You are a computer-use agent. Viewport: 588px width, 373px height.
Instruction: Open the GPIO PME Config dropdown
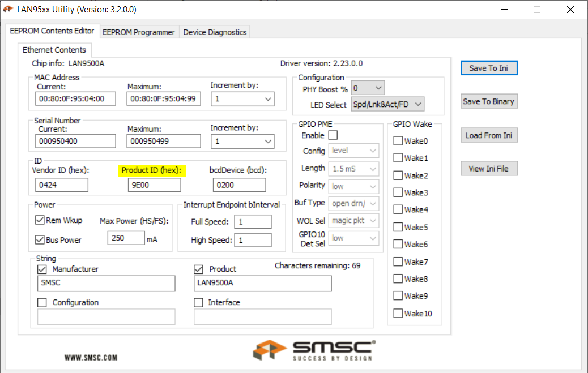(353, 151)
